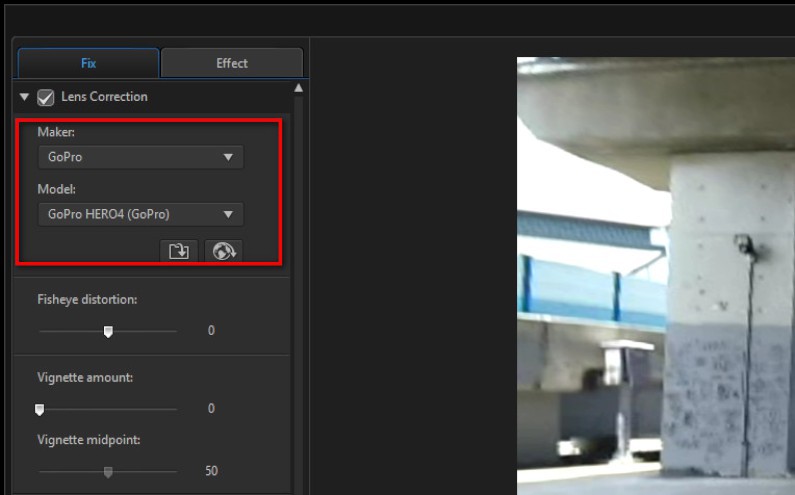Click the Fisheye distortion value 0

[x=211, y=331]
